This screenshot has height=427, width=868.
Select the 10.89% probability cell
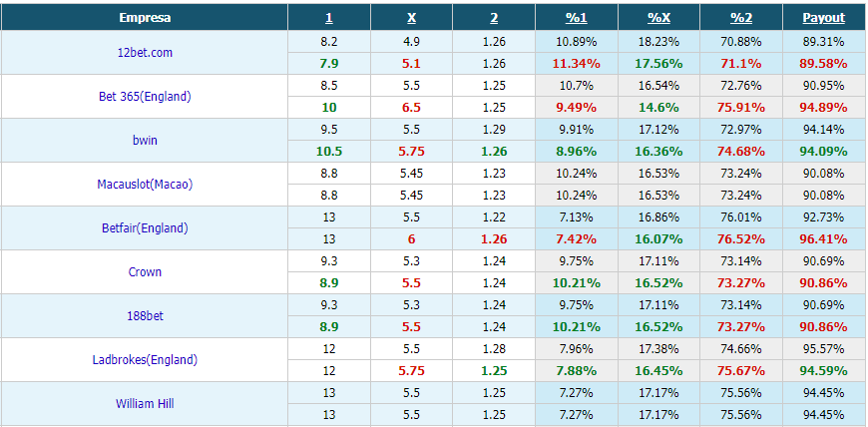[577, 42]
